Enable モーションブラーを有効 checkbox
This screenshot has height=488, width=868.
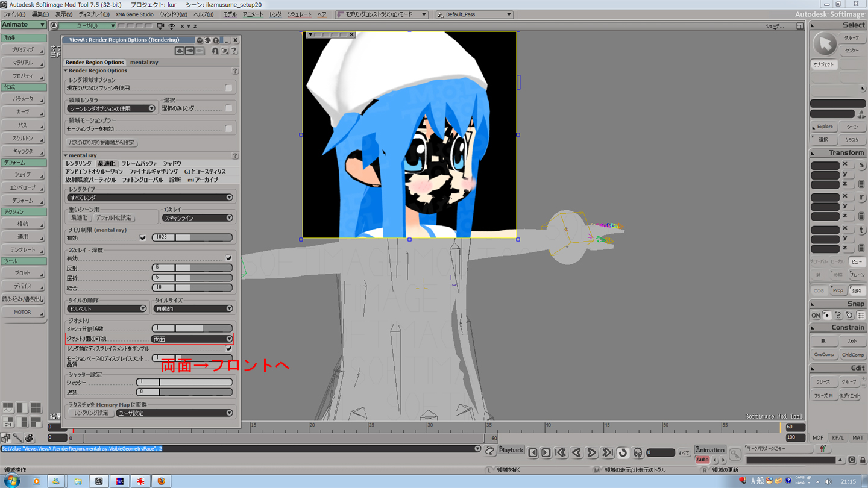[x=228, y=128]
